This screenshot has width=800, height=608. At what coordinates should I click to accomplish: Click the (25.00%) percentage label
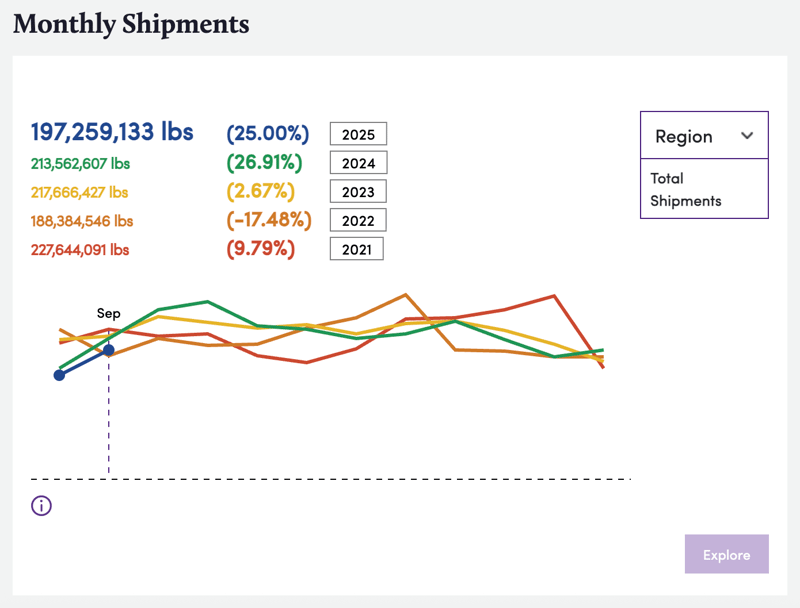(267, 133)
